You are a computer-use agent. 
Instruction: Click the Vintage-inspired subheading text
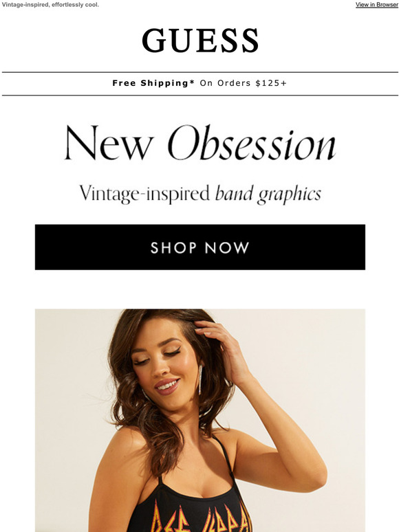144,194
